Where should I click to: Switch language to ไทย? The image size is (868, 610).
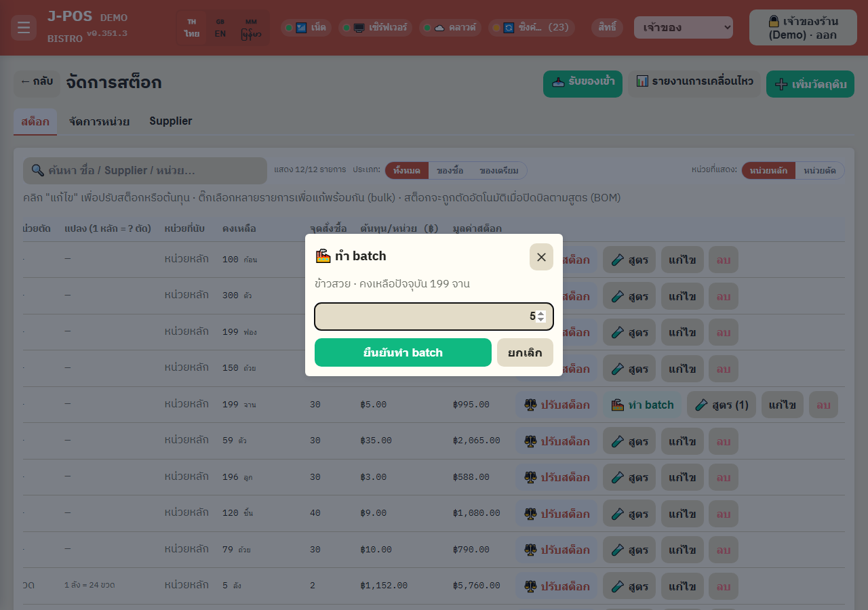191,28
